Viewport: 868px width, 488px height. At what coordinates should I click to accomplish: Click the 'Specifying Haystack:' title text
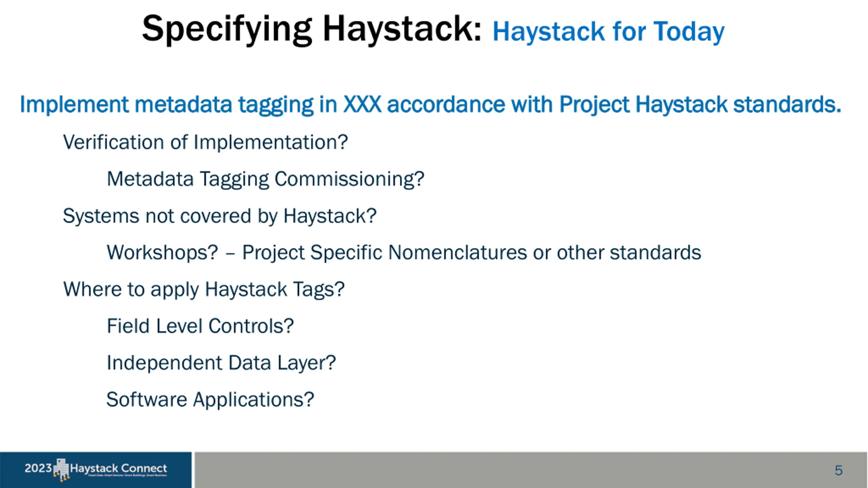pos(312,30)
